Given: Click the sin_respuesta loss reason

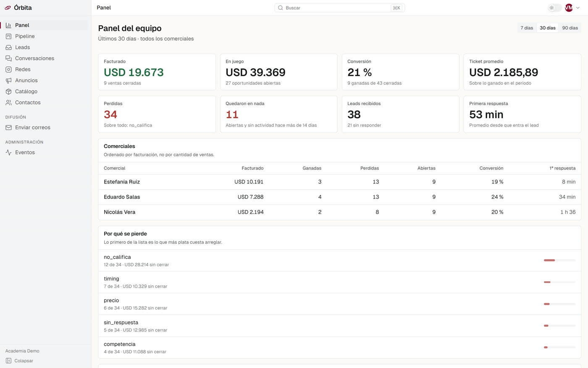Looking at the screenshot, I should coord(121,323).
